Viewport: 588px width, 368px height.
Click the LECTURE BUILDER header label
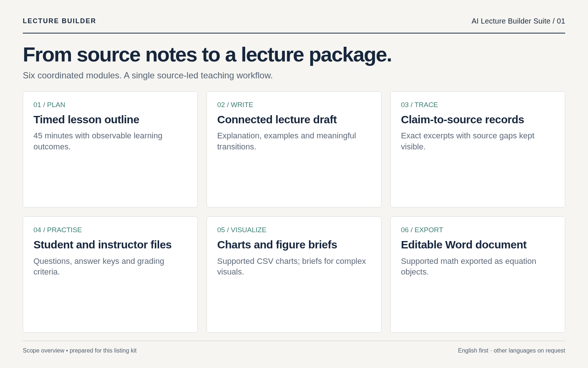[59, 21]
